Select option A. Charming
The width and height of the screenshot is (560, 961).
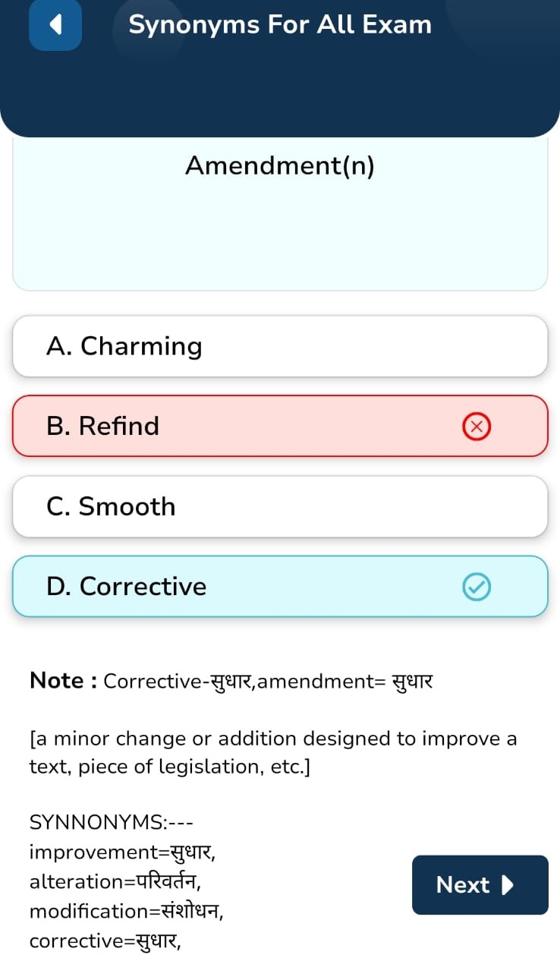pos(279,346)
